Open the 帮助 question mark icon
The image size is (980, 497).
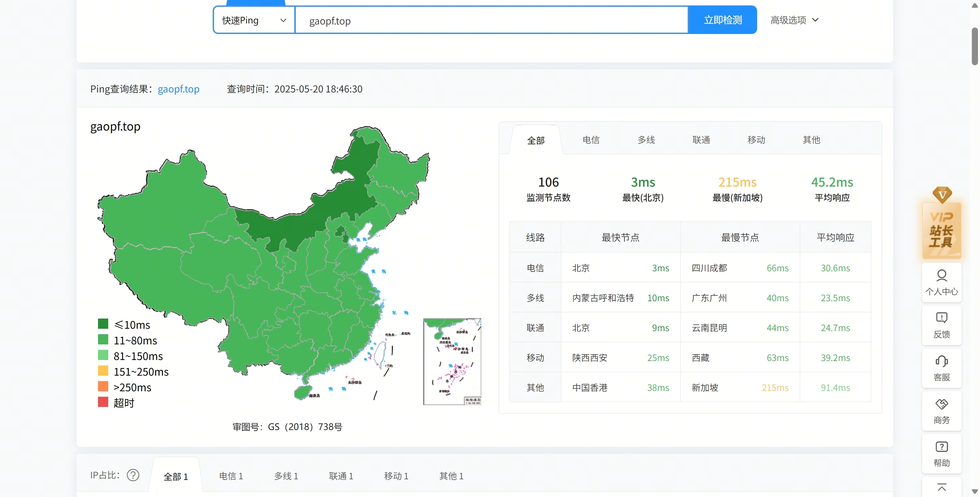942,454
